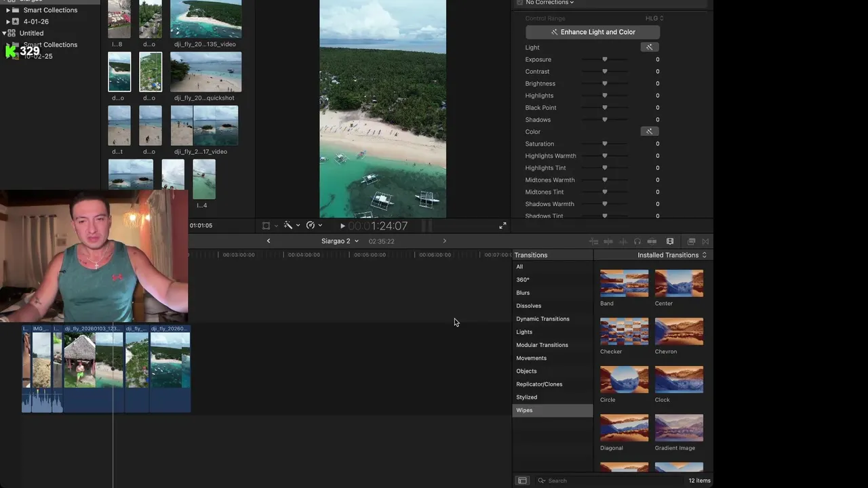The width and height of the screenshot is (868, 488).
Task: Toggle the transitions sidebar icon near Search
Action: coord(522,481)
